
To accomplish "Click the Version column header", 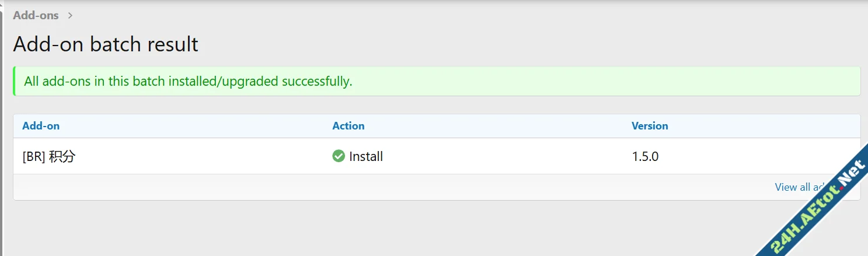I will click(x=650, y=126).
